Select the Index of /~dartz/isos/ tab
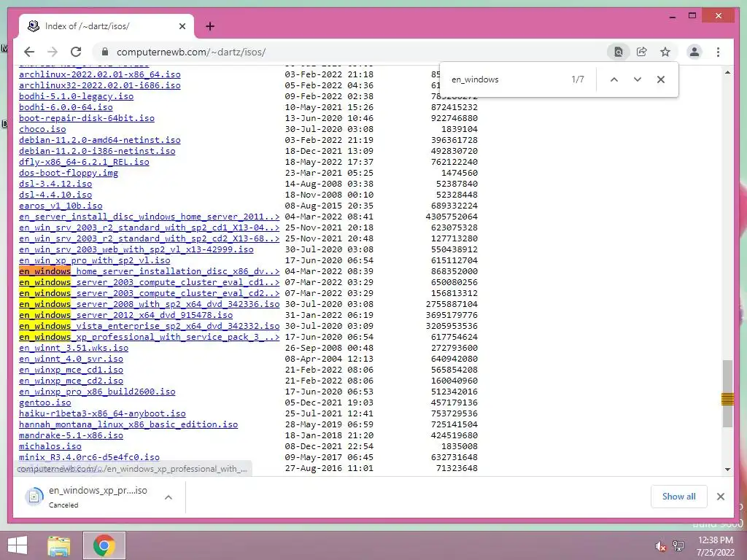Viewport: 747px width, 560px height. click(x=107, y=26)
